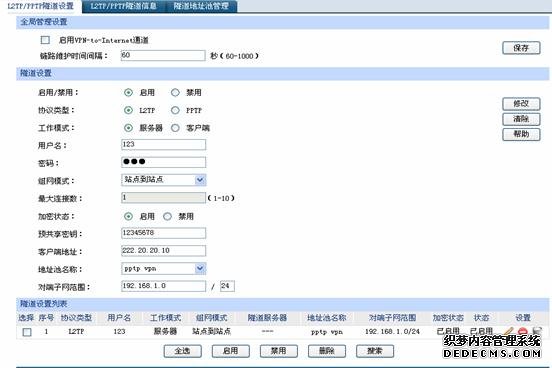This screenshot has width=552, height=368.
Task: Switch to the L2TP/PPTP隧道信息 tab
Action: click(124, 6)
